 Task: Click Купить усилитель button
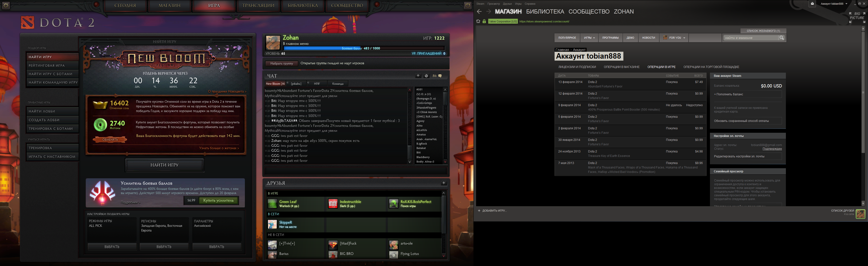(218, 200)
